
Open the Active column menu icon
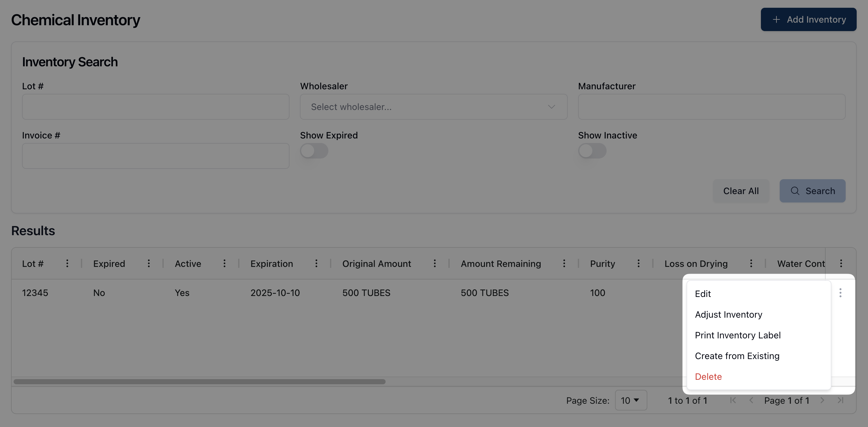(x=225, y=264)
